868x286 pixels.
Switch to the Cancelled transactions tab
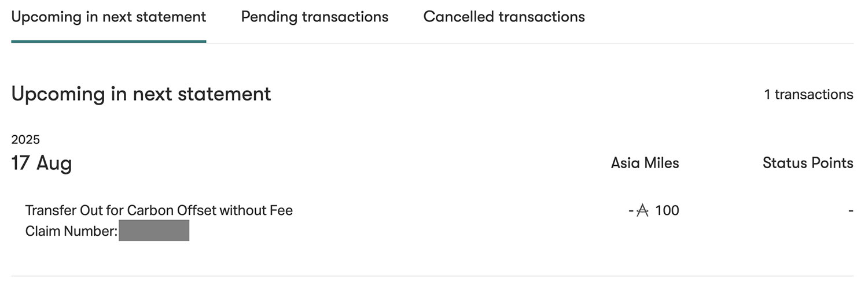point(504,17)
